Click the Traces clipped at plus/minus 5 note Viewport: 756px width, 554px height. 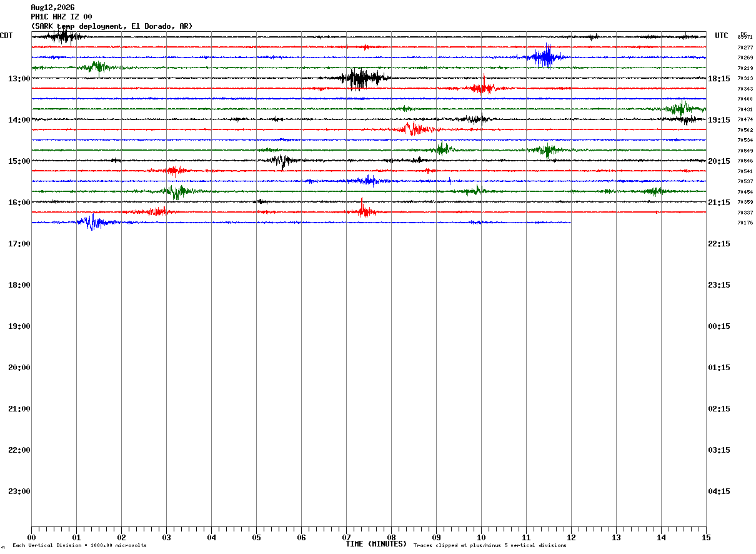pyautogui.click(x=490, y=546)
